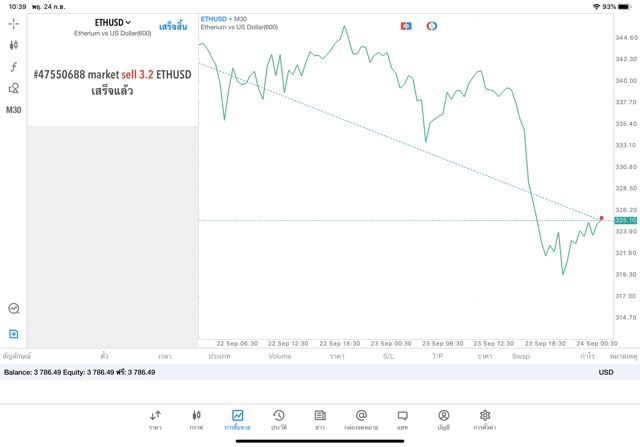
Task: Switch to the trade tab icon
Action: click(237, 419)
